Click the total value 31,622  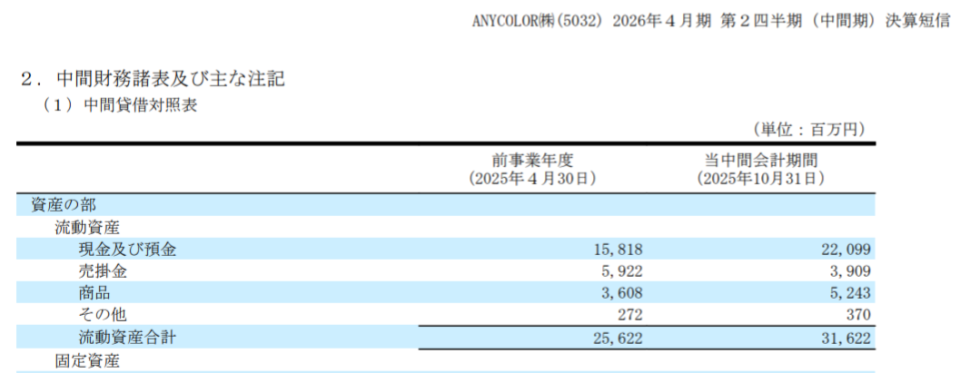[844, 338]
